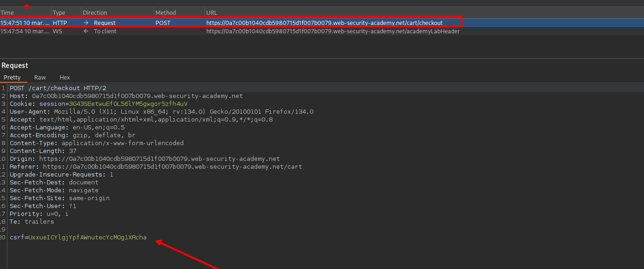Viewport: 644px width, 269px height.
Task: Sort messages by the Time column
Action: (x=7, y=13)
